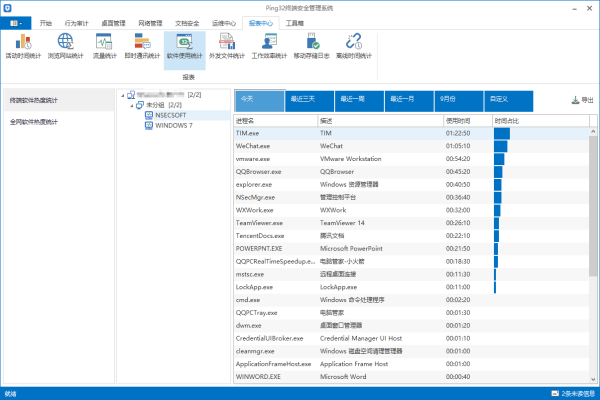Collapse the 未分组 group node

point(131,105)
